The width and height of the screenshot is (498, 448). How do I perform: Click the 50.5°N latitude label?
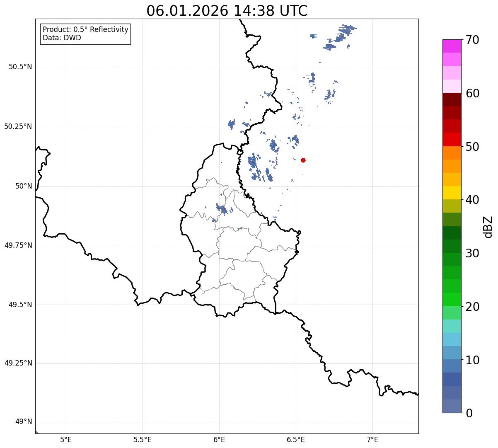pyautogui.click(x=20, y=67)
